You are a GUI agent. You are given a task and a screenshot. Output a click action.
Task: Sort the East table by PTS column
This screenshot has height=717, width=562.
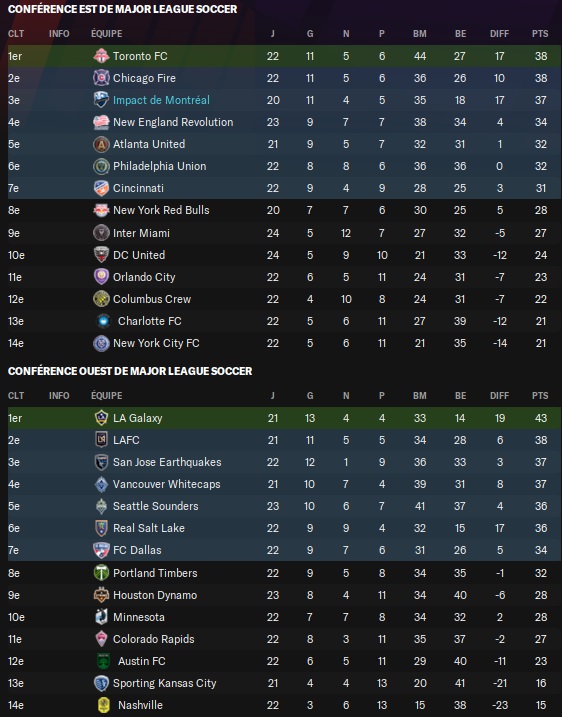pos(540,34)
